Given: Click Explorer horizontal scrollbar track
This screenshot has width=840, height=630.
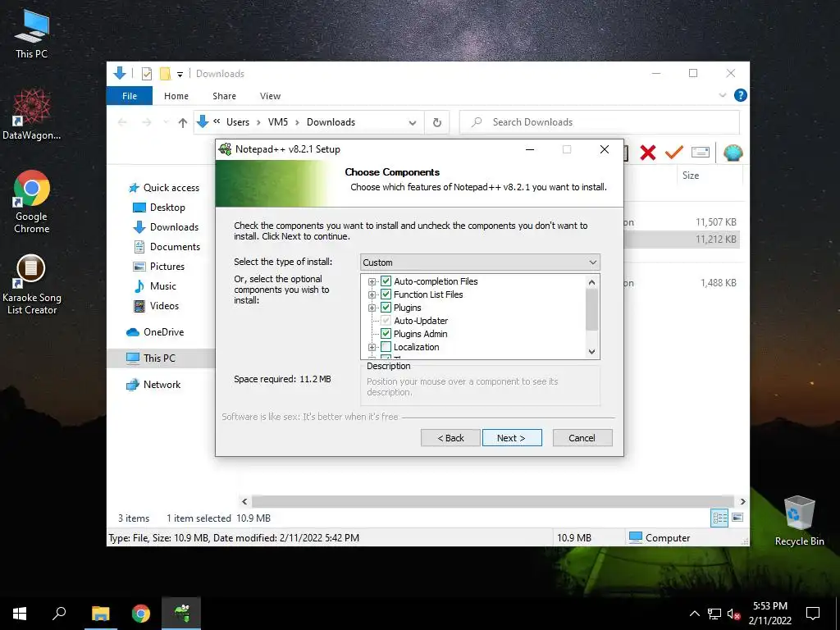Looking at the screenshot, I should click(493, 501).
